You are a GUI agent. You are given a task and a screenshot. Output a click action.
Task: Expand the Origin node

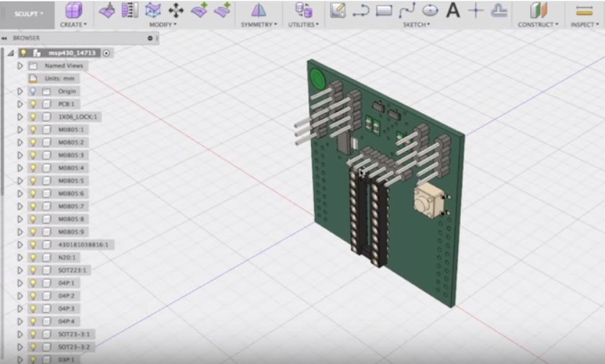click(x=20, y=91)
